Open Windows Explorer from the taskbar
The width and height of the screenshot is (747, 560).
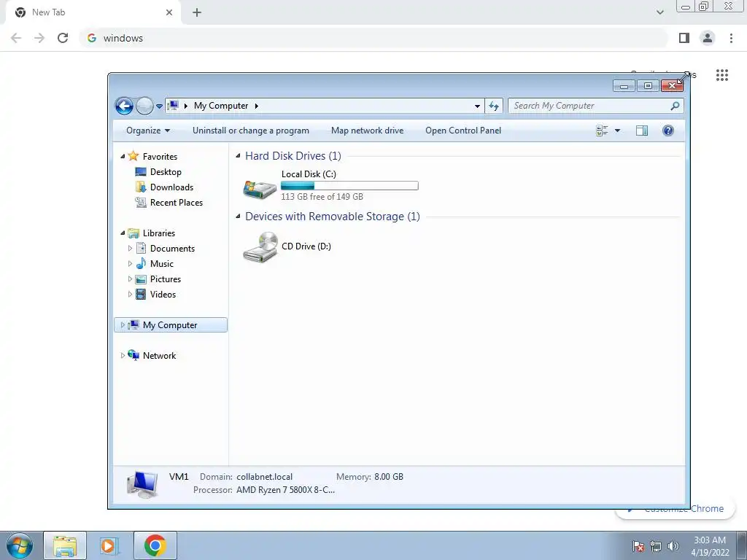pos(65,545)
